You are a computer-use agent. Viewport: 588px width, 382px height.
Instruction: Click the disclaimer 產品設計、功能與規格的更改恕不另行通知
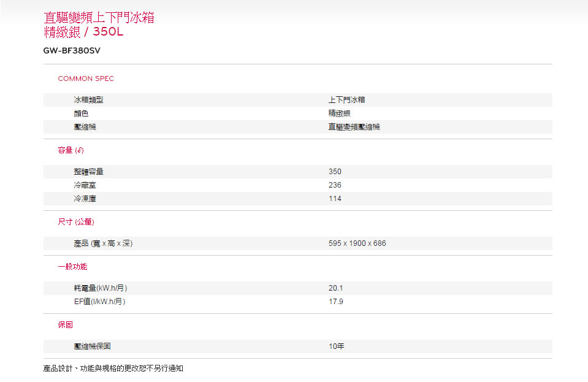click(113, 369)
